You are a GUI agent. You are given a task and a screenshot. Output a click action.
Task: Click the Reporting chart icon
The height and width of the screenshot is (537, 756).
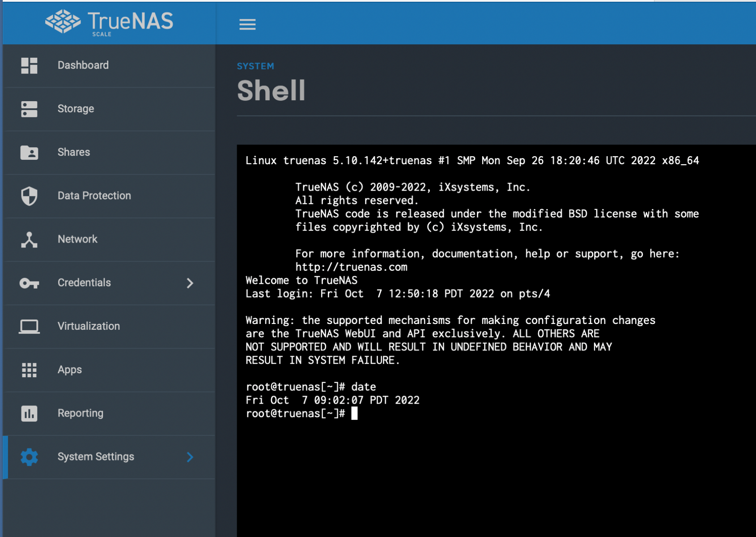click(29, 413)
